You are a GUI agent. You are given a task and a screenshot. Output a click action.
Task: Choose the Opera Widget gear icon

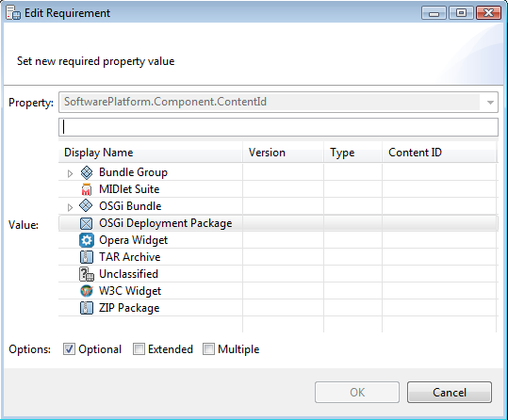[87, 240]
